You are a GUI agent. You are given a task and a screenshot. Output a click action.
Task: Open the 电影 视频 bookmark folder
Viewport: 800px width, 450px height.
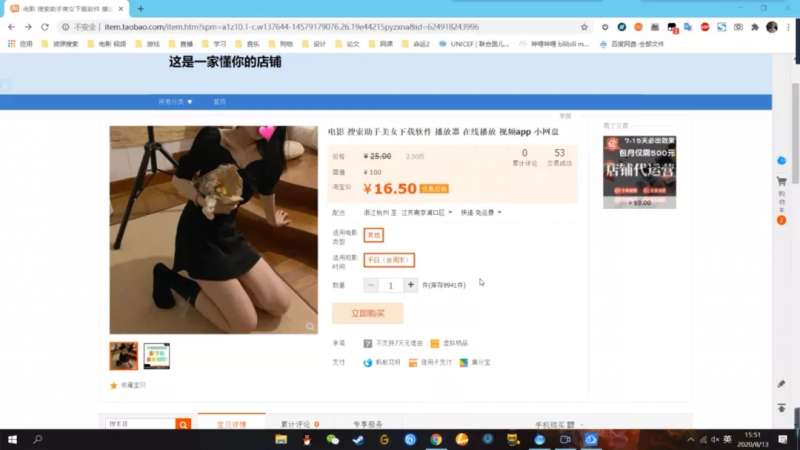coord(107,44)
